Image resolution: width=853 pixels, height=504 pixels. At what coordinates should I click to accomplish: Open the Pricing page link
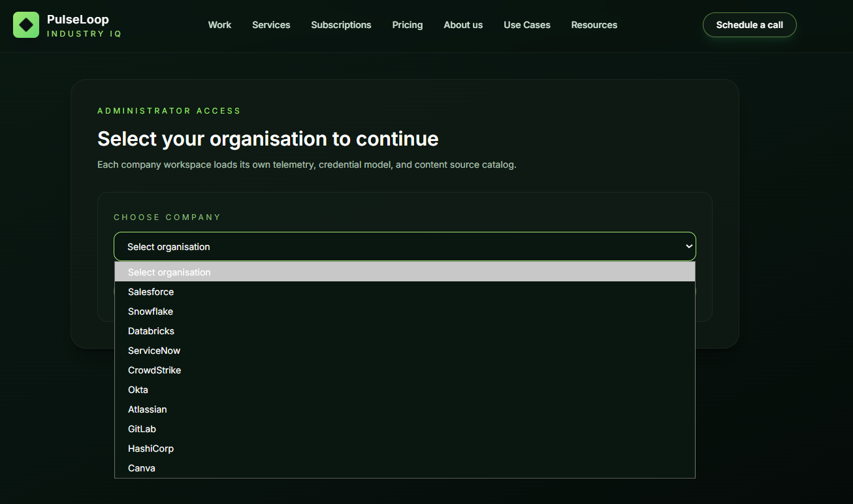(408, 25)
